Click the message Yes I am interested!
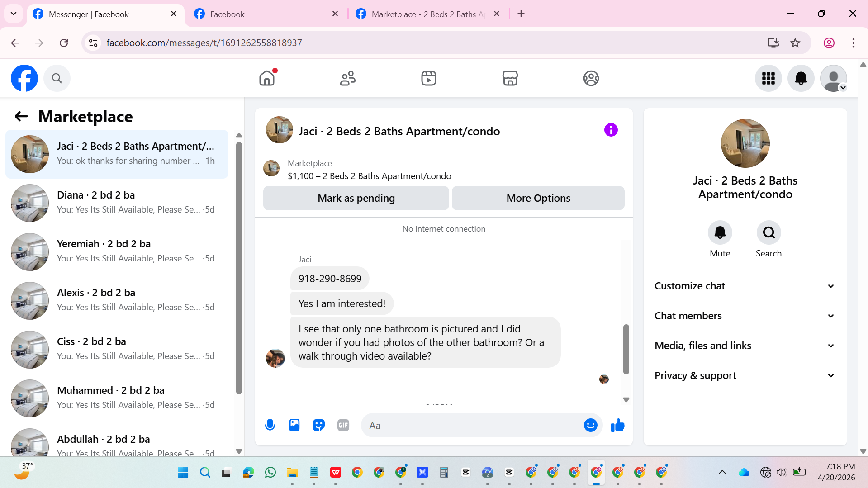 pyautogui.click(x=342, y=304)
